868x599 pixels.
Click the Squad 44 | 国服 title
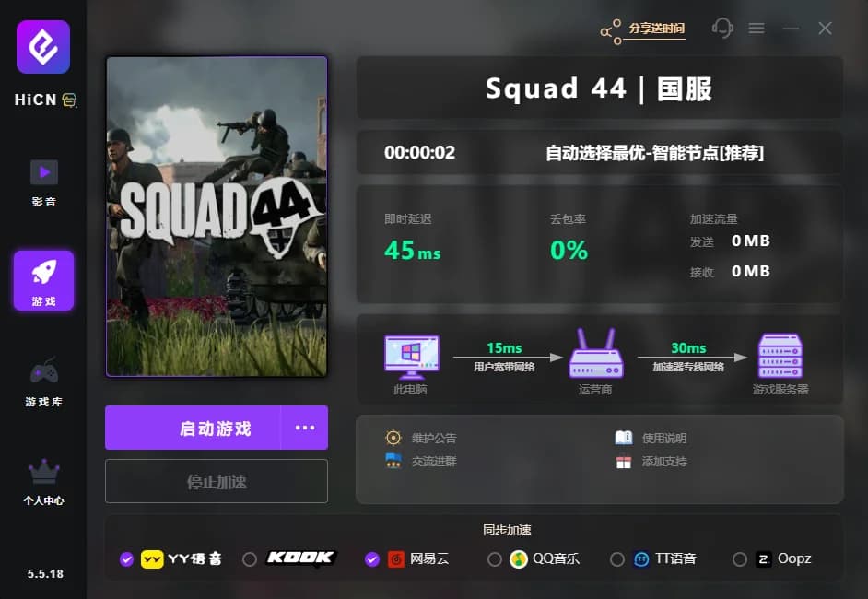click(x=599, y=88)
